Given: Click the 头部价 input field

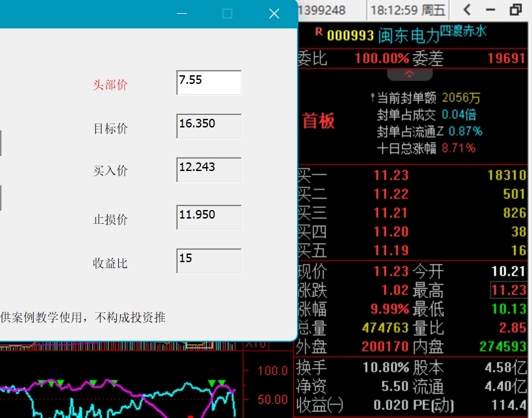Looking at the screenshot, I should 209,83.
